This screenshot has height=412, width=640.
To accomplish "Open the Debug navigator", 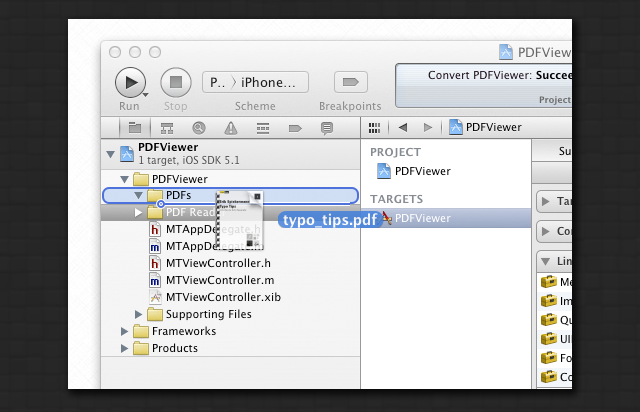I will [263, 128].
